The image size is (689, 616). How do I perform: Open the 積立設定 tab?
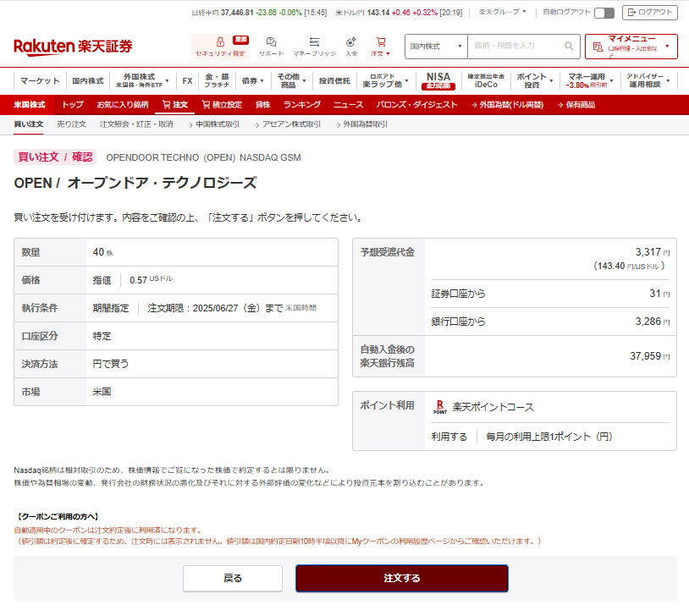point(222,105)
